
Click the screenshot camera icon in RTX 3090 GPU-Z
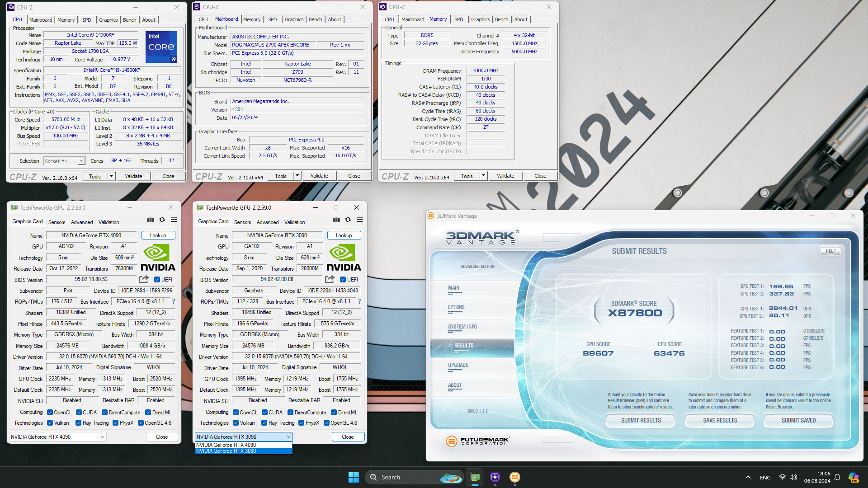[336, 220]
